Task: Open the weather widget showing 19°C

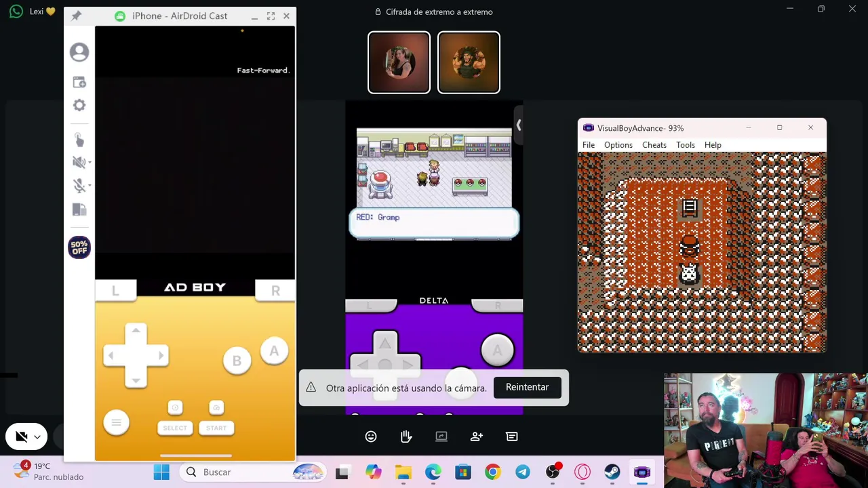Action: [x=49, y=472]
